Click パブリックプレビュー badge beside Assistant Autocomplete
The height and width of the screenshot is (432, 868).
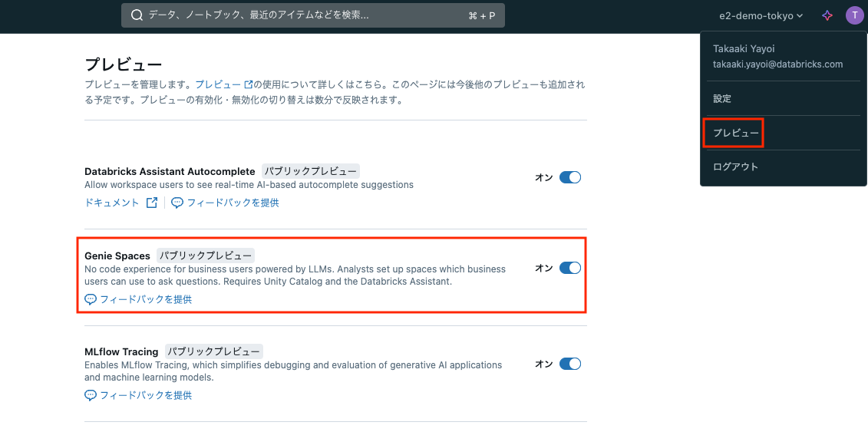coord(311,170)
